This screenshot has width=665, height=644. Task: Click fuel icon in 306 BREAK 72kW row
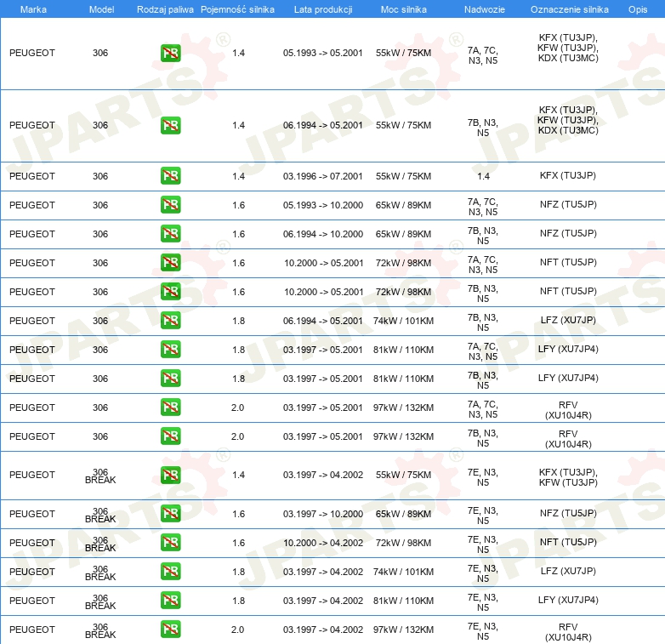pos(170,543)
